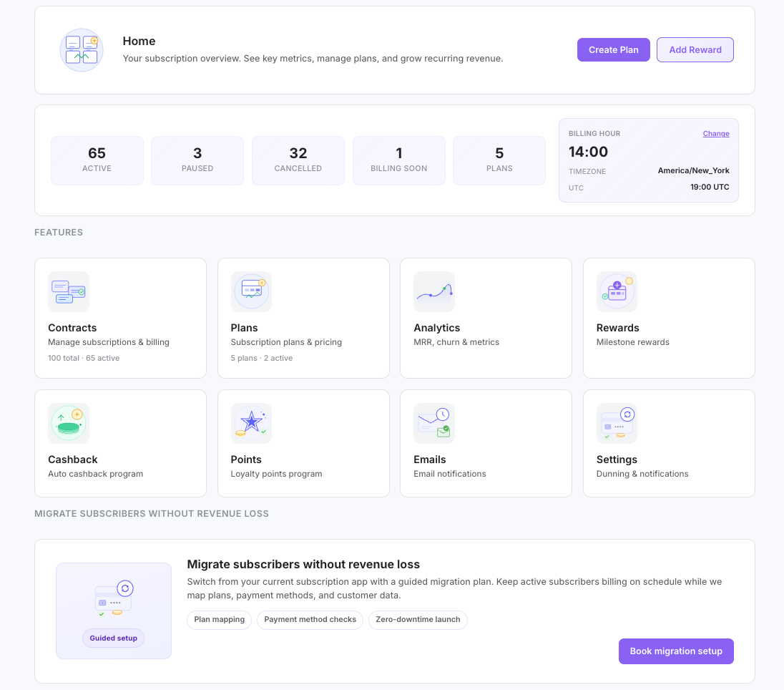Open the Contracts card icon
The width and height of the screenshot is (784, 690).
69,292
